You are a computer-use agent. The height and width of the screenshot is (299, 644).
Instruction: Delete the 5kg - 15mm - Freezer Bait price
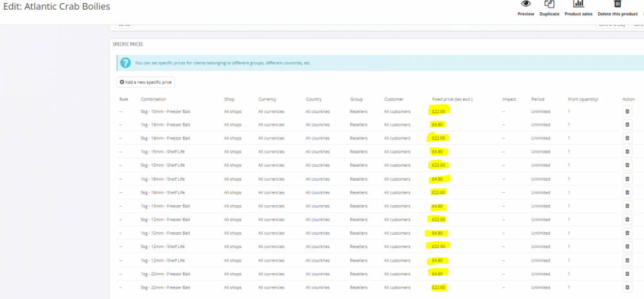627,111
